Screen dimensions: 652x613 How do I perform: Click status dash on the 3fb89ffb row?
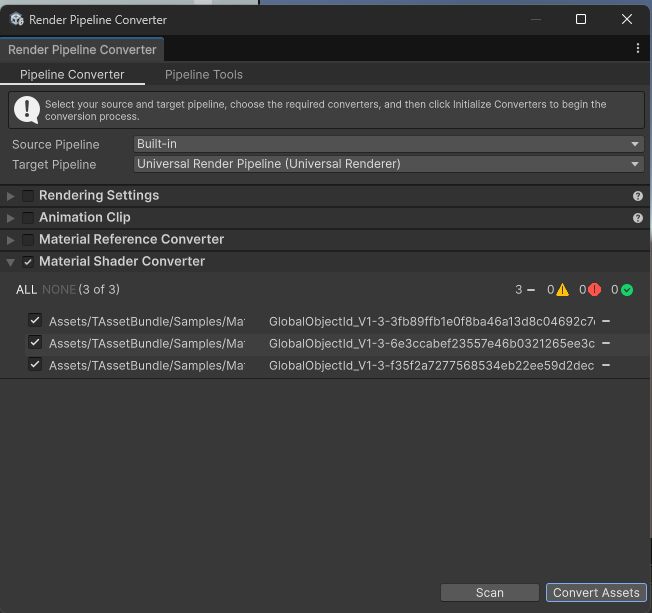[606, 321]
